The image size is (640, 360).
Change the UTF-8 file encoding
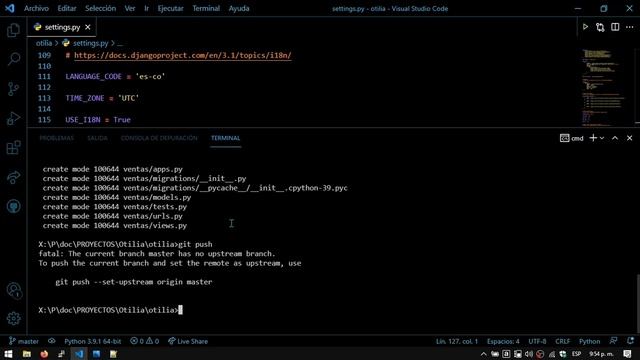coord(537,341)
